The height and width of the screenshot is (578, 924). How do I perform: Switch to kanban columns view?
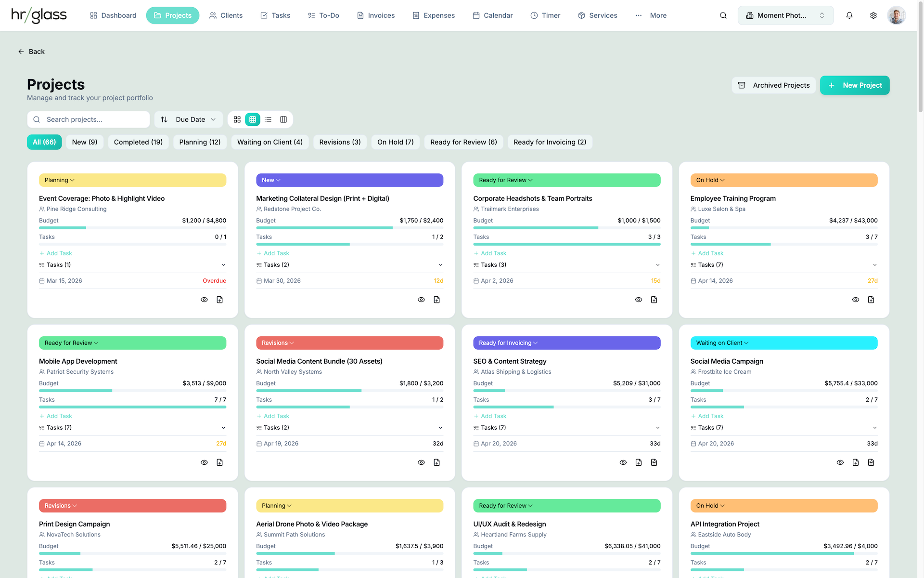283,119
